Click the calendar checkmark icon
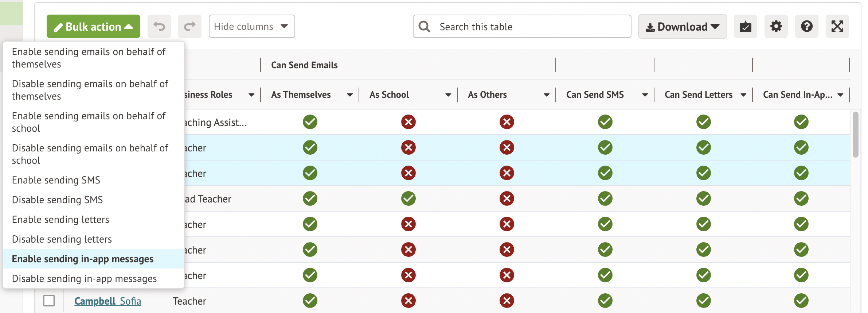Image resolution: width=868 pixels, height=313 pixels. pyautogui.click(x=745, y=26)
